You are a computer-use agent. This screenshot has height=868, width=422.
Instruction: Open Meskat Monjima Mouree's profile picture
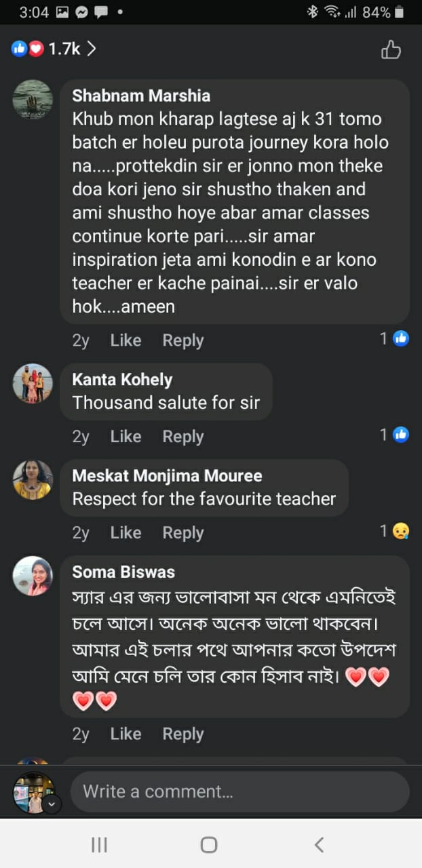coord(33,479)
